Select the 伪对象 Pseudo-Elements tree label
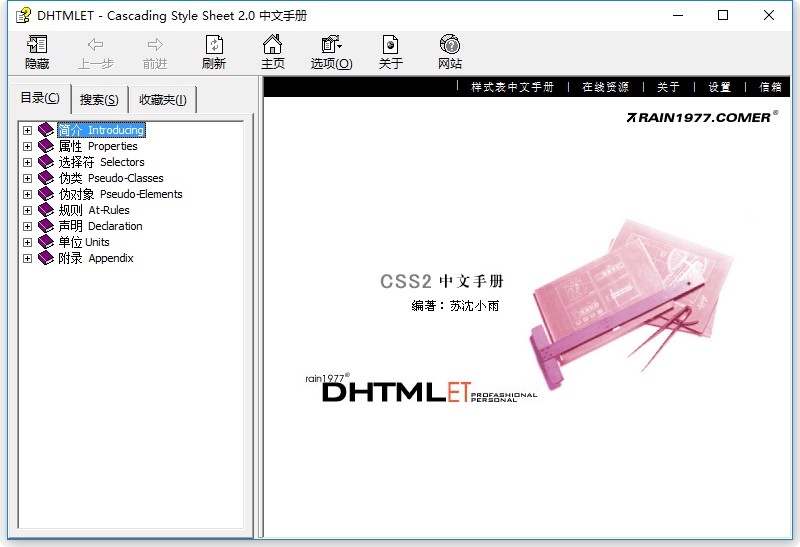The width and height of the screenshot is (800, 547). point(120,194)
